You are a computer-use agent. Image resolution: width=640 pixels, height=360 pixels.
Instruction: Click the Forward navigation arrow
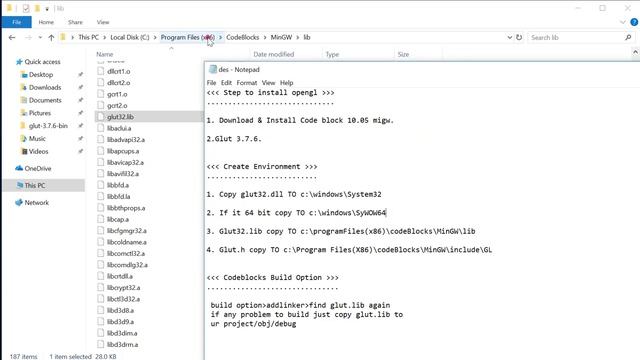pyautogui.click(x=28, y=38)
